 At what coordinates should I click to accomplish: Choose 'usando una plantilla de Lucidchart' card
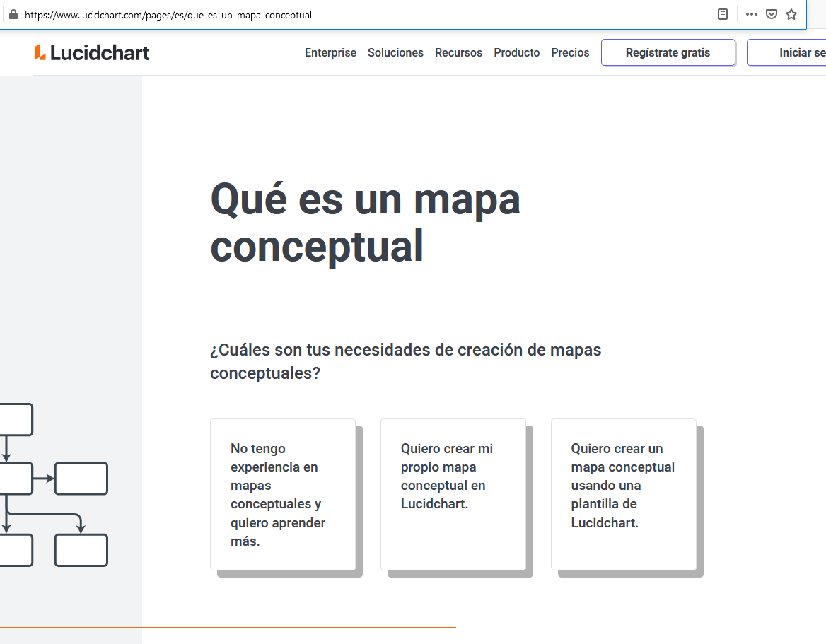[623, 495]
